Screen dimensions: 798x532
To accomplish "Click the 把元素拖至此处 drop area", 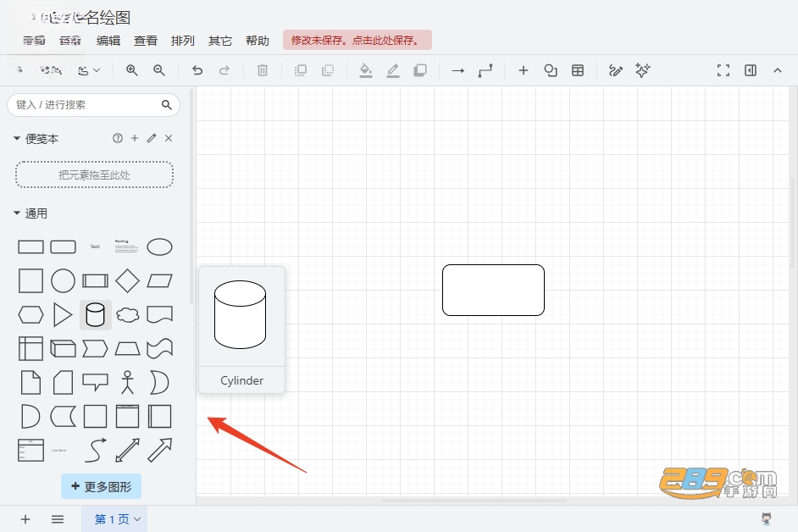I will (95, 175).
